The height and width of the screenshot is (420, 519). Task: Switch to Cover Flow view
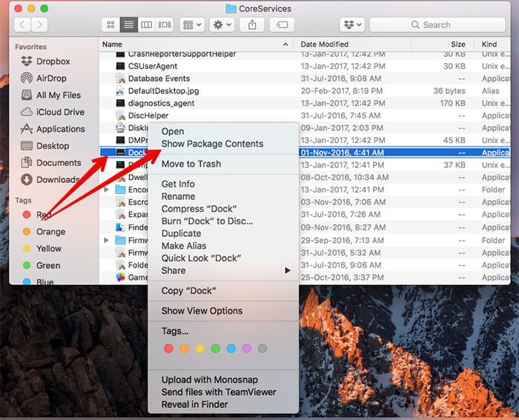(x=165, y=24)
